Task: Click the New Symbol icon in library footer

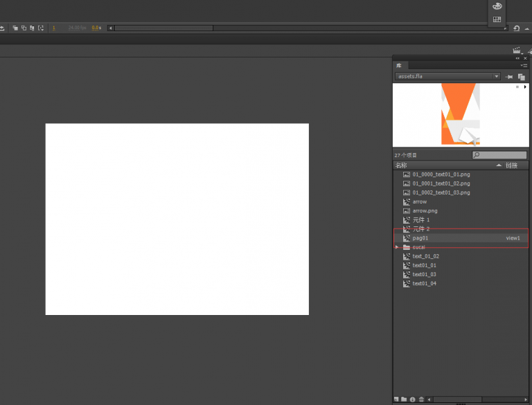Action: click(397, 399)
